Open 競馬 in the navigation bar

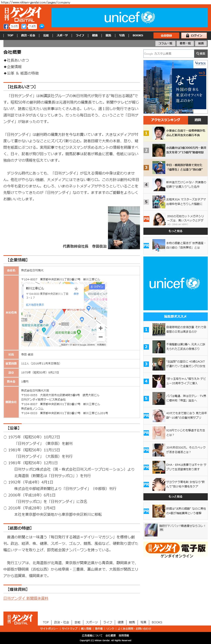108,35
